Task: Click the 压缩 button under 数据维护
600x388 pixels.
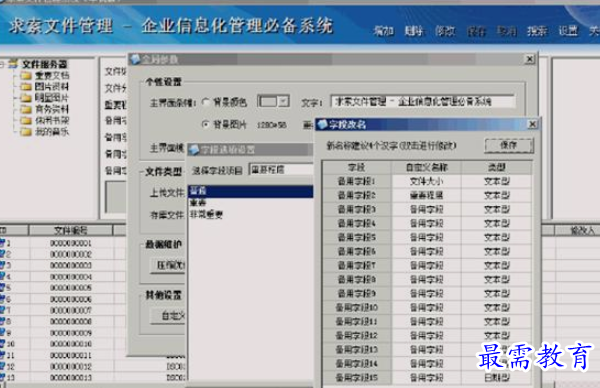Action: point(169,265)
